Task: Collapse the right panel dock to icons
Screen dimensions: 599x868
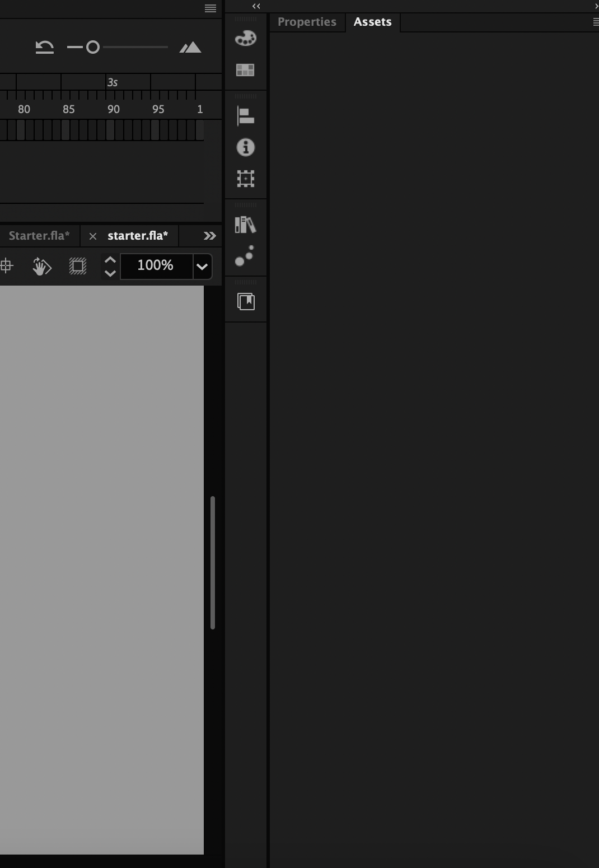Action: tap(256, 6)
